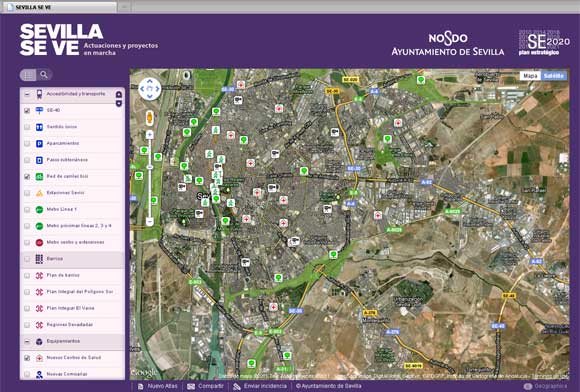Pick the Street View pegman icon
Viewport: 580px width, 392px height.
pos(149,118)
